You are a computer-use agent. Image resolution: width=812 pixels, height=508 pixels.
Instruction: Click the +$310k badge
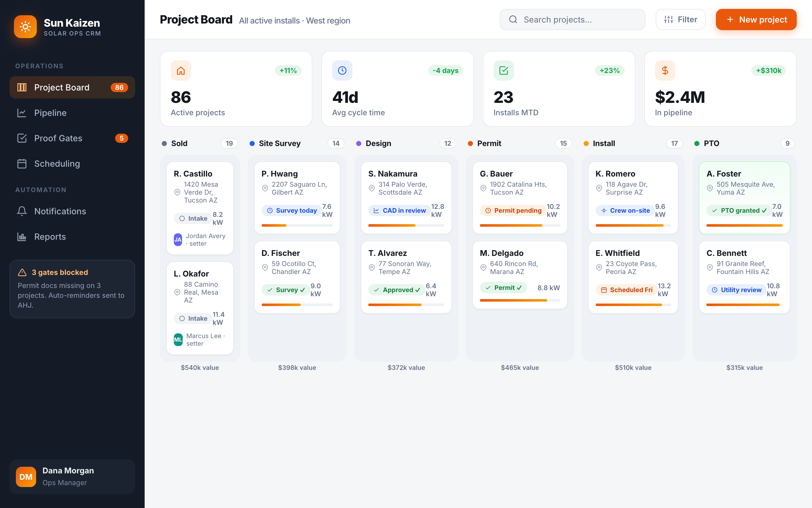pos(769,70)
